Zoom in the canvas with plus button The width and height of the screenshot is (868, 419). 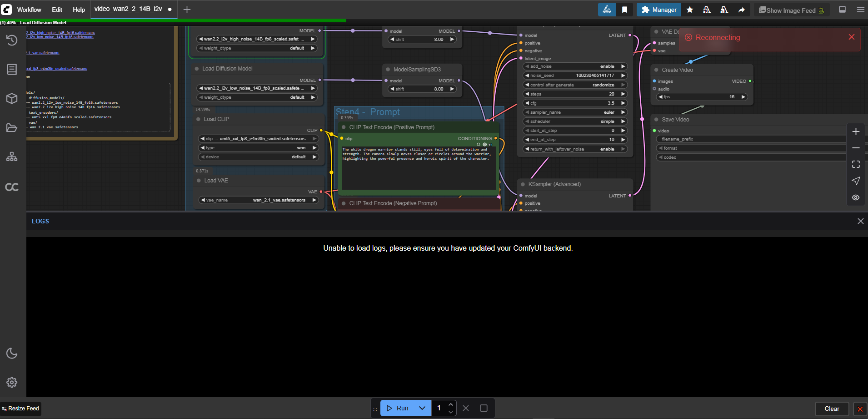(x=856, y=131)
